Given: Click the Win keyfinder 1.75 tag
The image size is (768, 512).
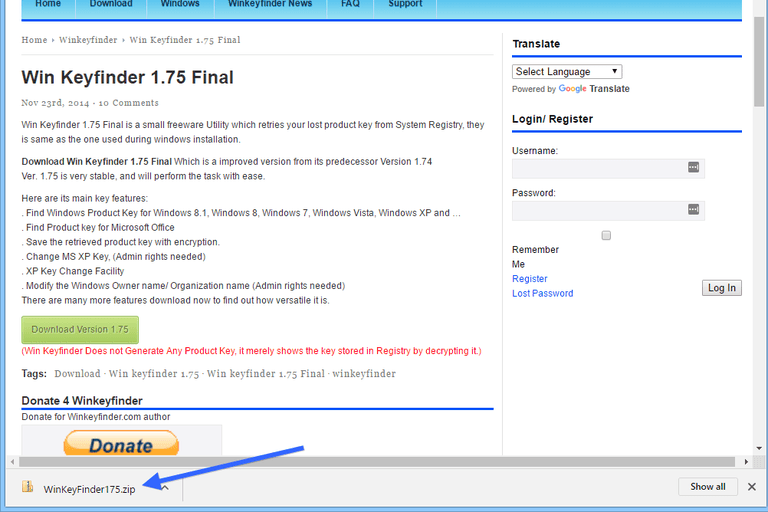Looking at the screenshot, I should click(154, 374).
